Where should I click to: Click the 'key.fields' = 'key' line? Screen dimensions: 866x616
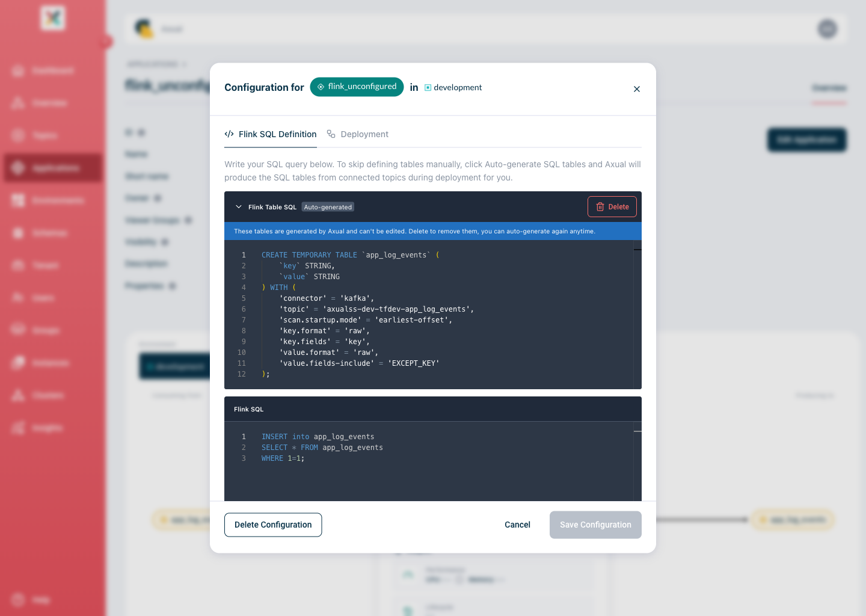click(x=325, y=342)
